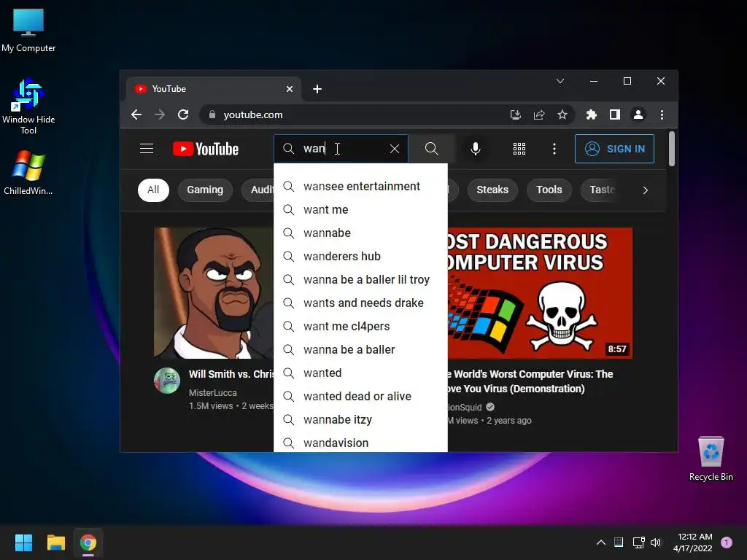
Task: Open the YouTube hamburger guide menu
Action: pos(147,149)
